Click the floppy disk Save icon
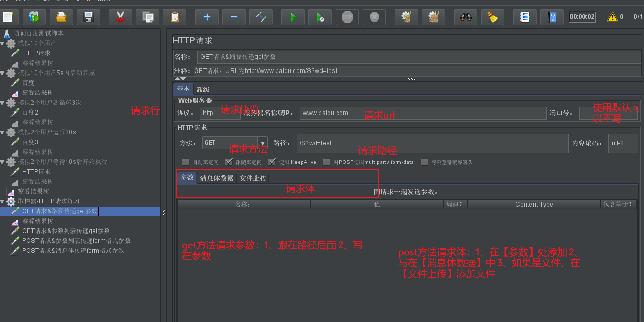This screenshot has width=644, height=322. coord(88,17)
